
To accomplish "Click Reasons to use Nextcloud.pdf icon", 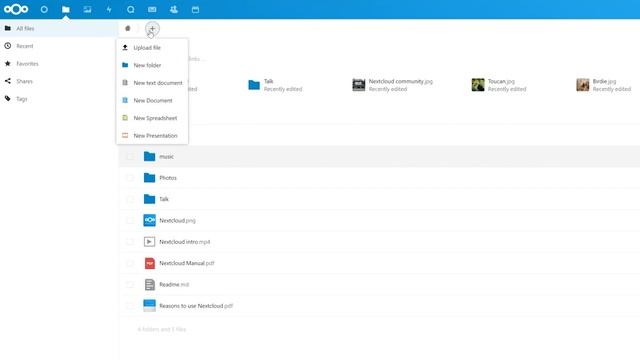I will coord(149,306).
